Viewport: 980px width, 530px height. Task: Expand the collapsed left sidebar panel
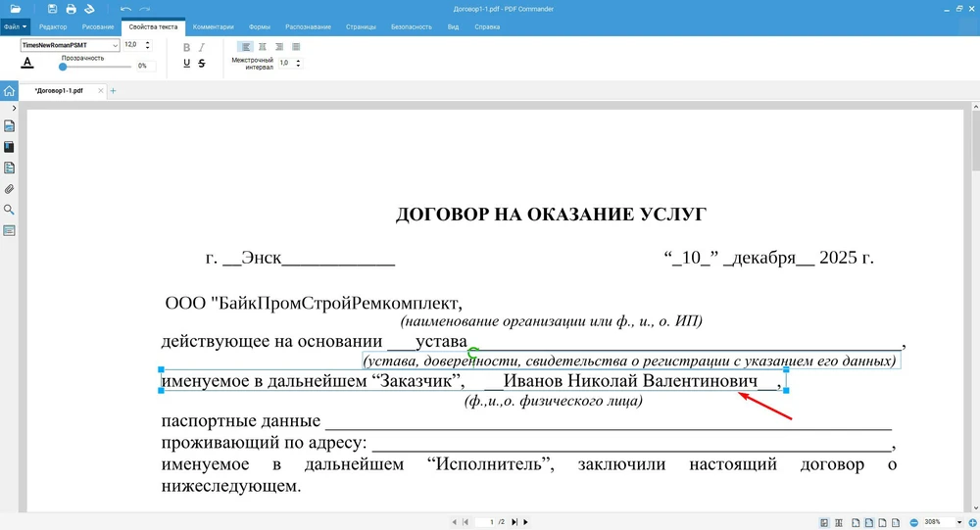tap(14, 107)
